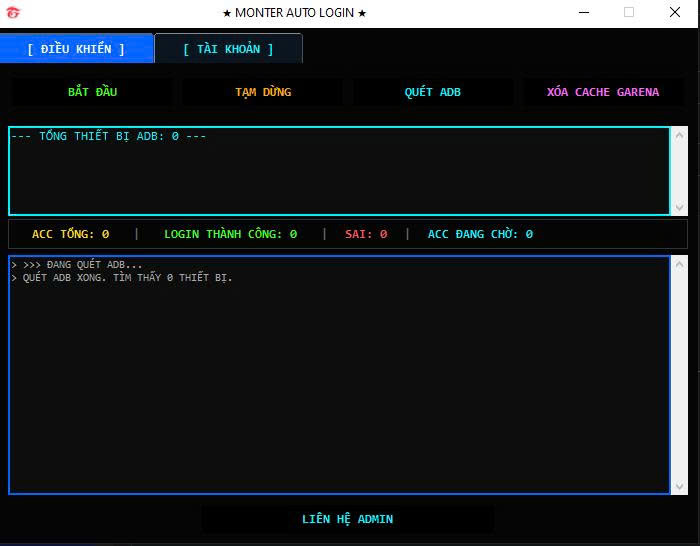The height and width of the screenshot is (546, 700).
Task: Minimize the MONTER AUTO LOGIN window
Action: 584,13
